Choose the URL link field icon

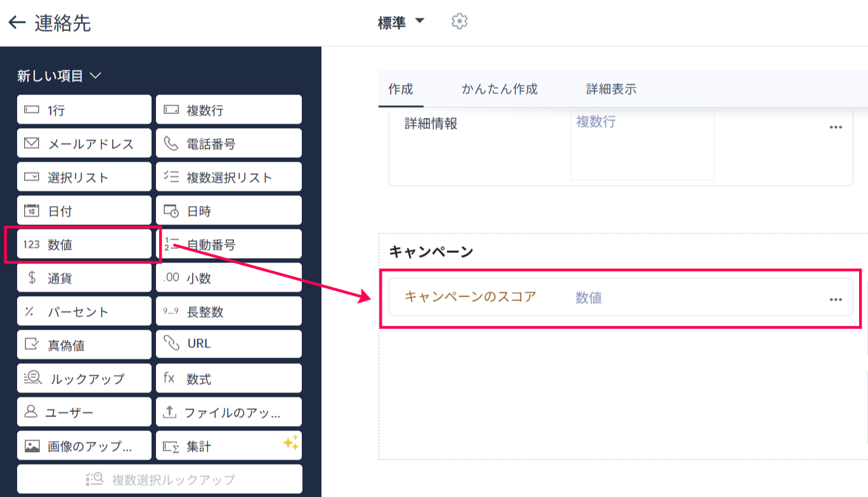(x=171, y=344)
